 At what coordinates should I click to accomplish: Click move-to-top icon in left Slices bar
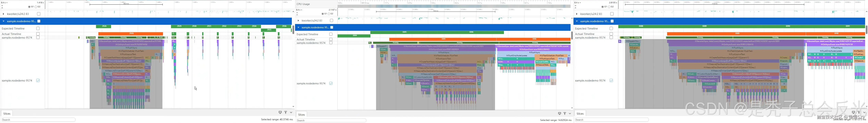pos(285,113)
